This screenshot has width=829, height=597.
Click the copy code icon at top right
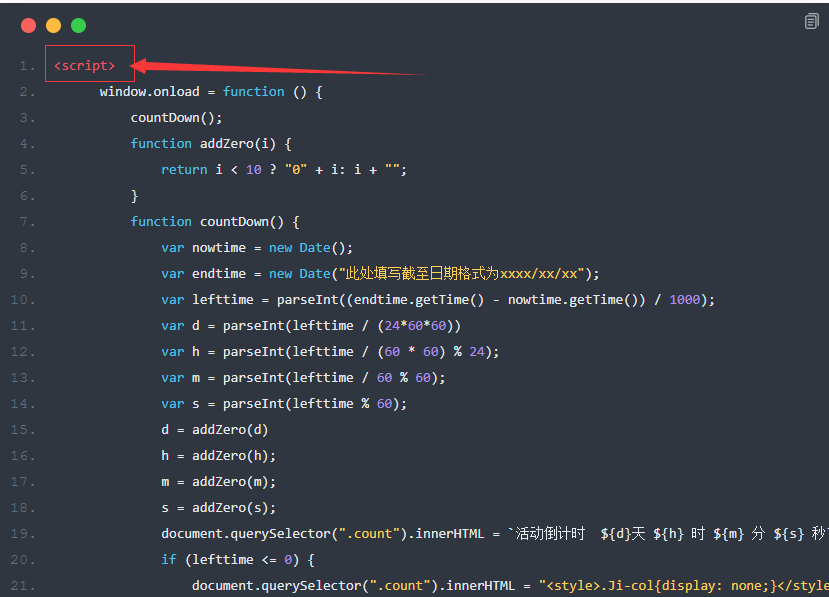[x=811, y=21]
